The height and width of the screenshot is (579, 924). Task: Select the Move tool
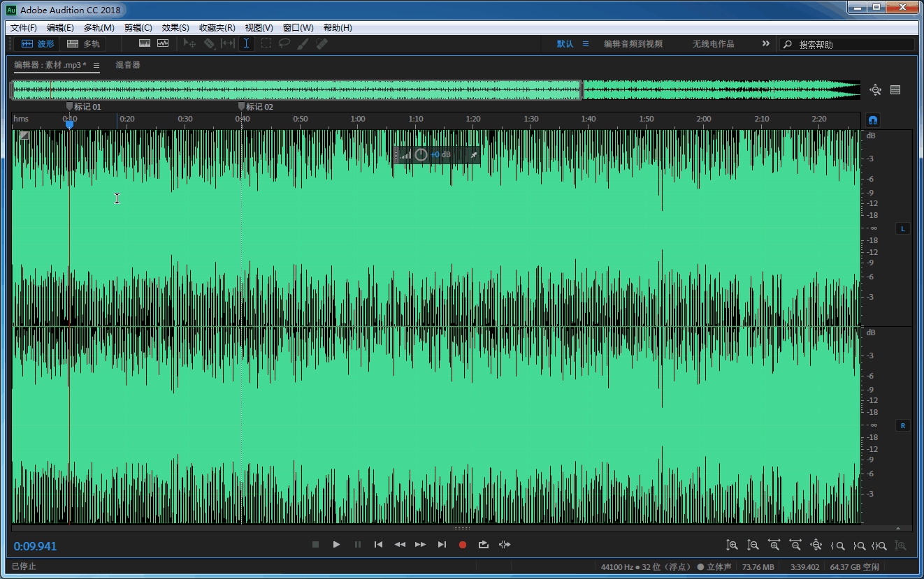189,43
